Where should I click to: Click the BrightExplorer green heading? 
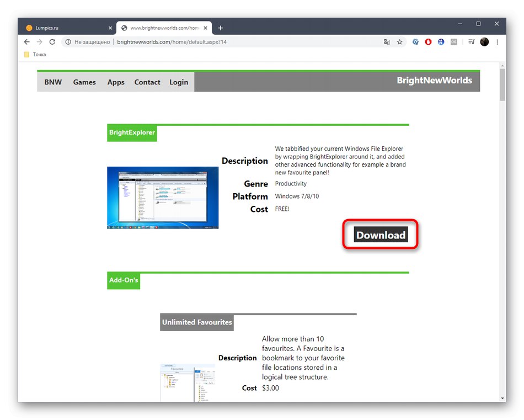coord(132,133)
